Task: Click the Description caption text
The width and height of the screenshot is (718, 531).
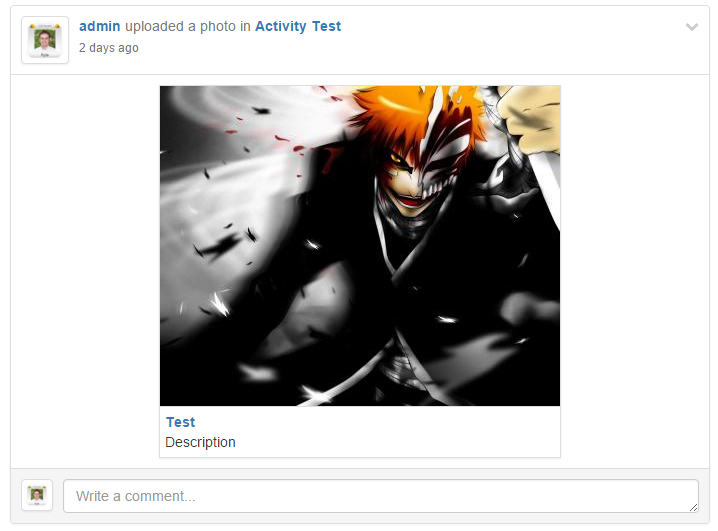Action: [200, 442]
